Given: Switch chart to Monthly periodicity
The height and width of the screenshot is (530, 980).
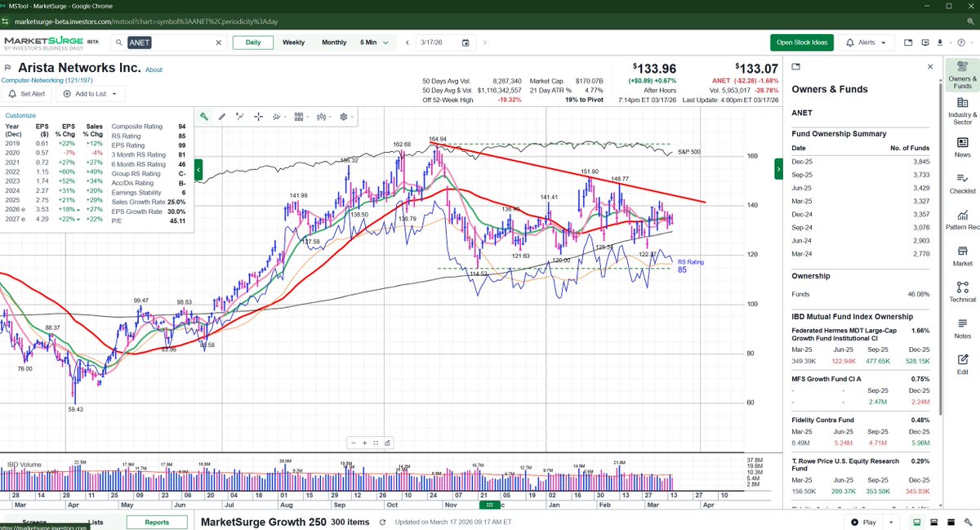Looking at the screenshot, I should [x=334, y=42].
